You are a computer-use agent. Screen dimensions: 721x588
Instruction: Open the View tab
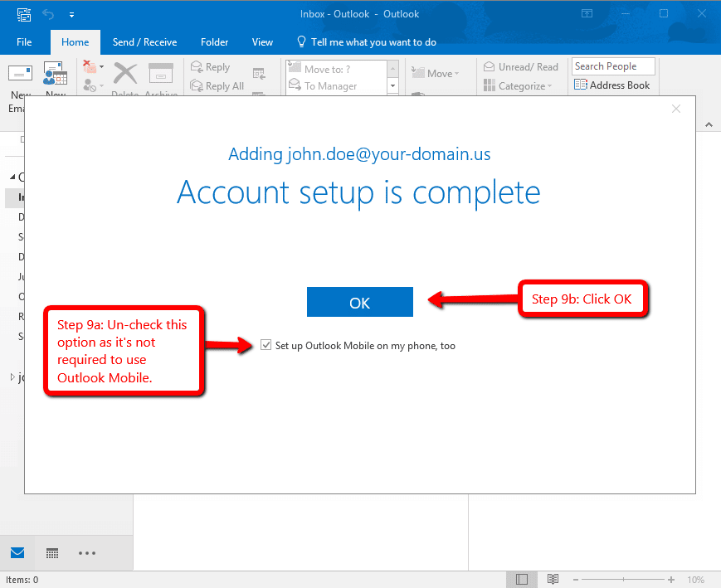click(262, 42)
